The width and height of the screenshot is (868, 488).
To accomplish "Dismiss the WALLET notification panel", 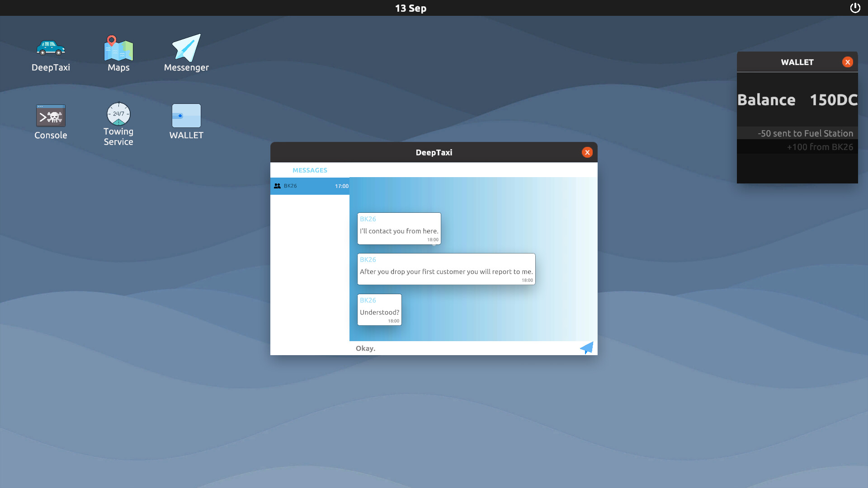I will click(x=847, y=62).
